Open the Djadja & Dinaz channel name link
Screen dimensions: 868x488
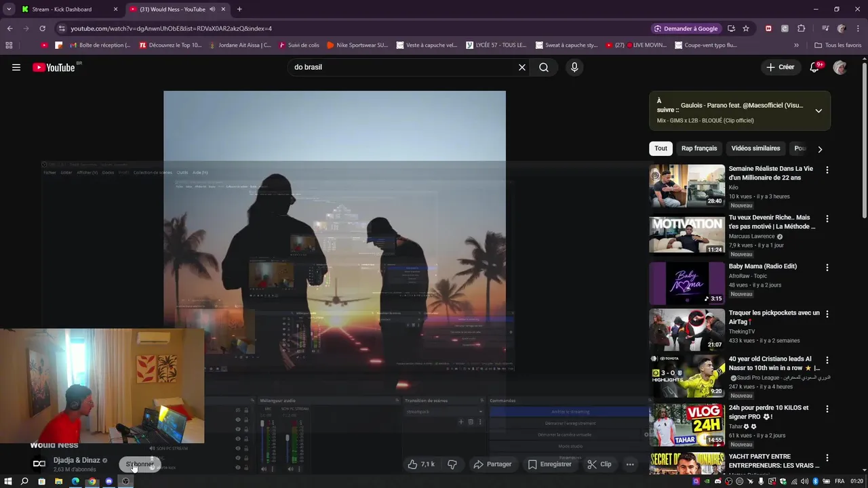click(77, 460)
